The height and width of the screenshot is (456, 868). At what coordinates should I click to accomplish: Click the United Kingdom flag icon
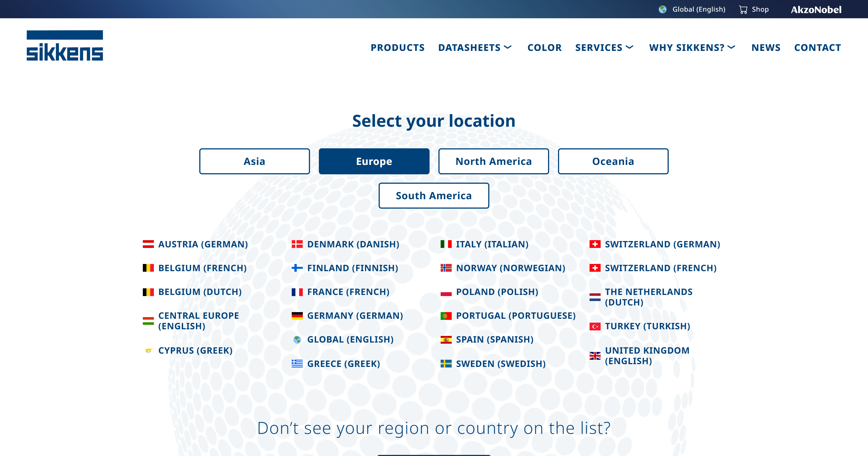(595, 356)
